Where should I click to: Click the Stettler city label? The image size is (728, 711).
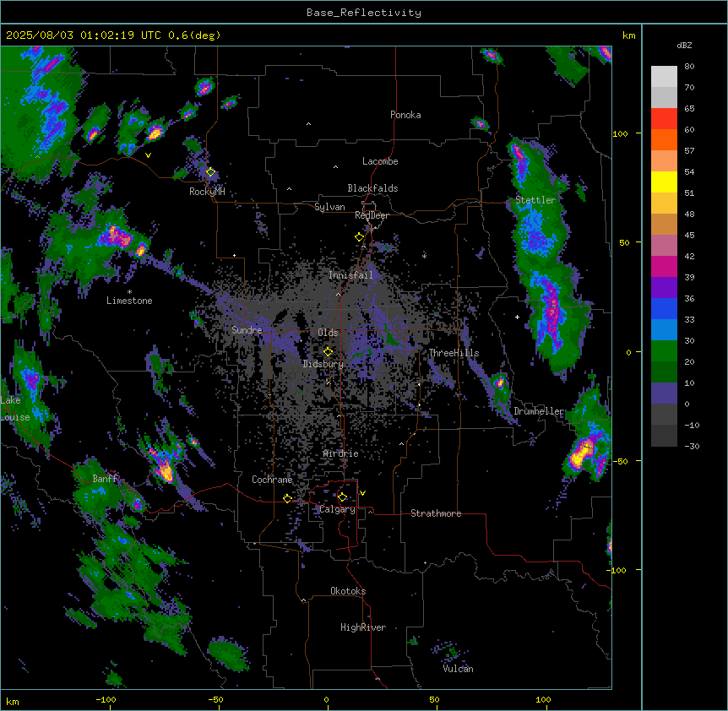(535, 200)
